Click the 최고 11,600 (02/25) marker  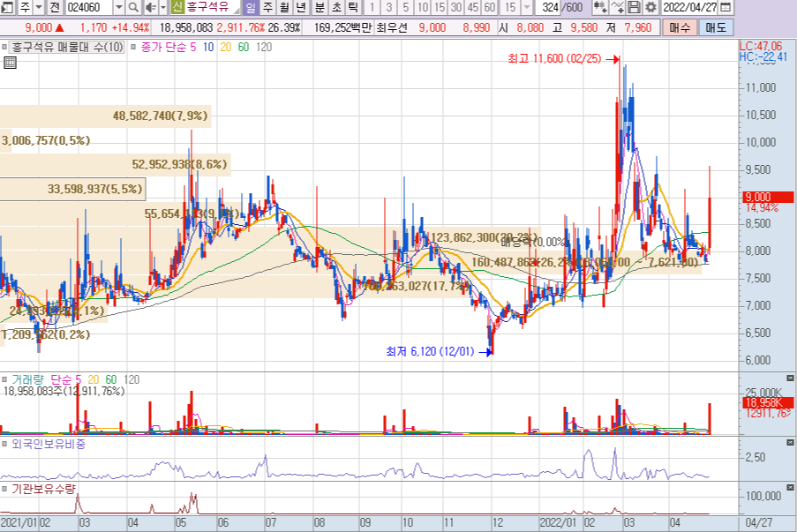tap(563, 59)
